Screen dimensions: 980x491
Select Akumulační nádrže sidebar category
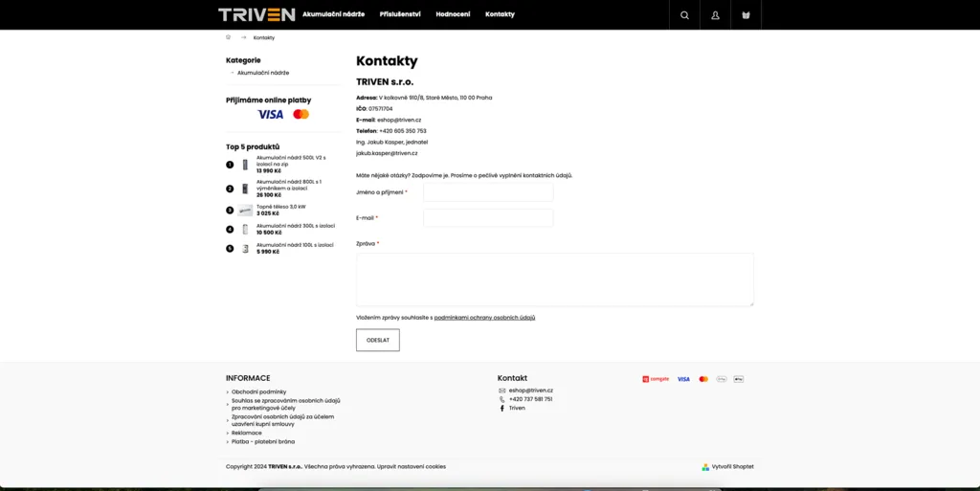[263, 73]
